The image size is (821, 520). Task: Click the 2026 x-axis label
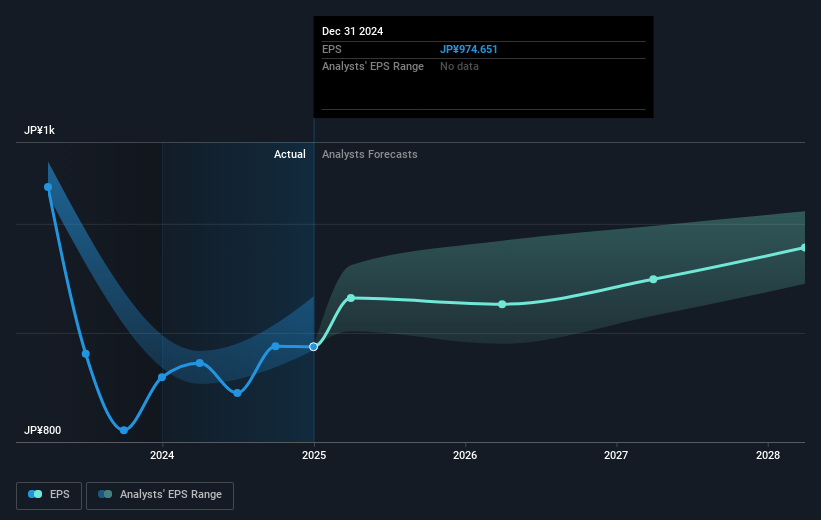click(465, 455)
